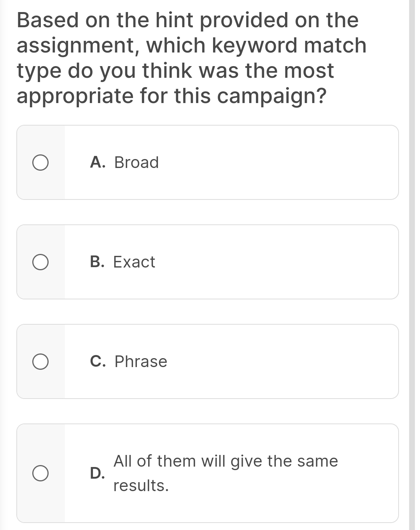Click the option B answer card
This screenshot has height=530, width=420.
click(208, 262)
